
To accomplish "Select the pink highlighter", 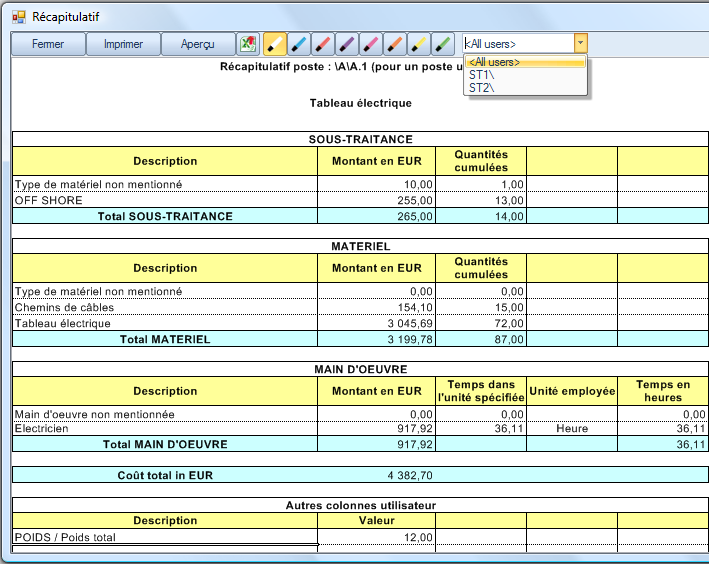I will pyautogui.click(x=370, y=44).
